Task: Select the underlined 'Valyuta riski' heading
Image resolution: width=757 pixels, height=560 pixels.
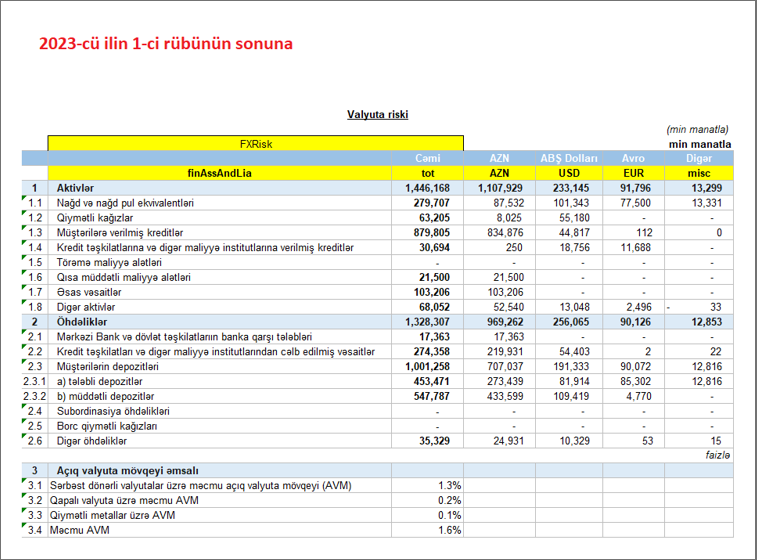Action: (377, 115)
